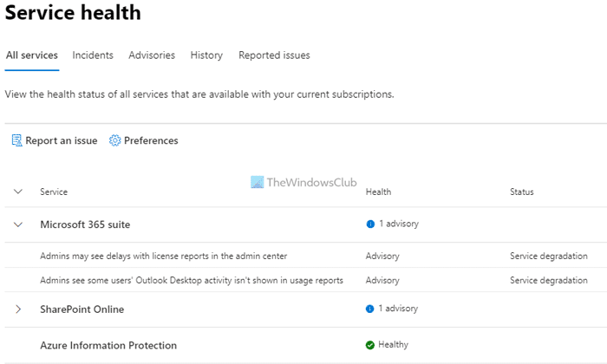Collapse the Microsoft 365 suite row

click(18, 224)
